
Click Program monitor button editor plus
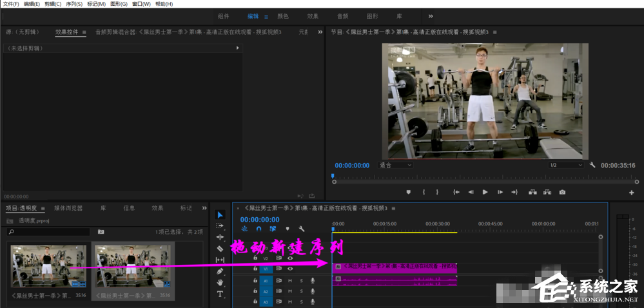click(631, 192)
